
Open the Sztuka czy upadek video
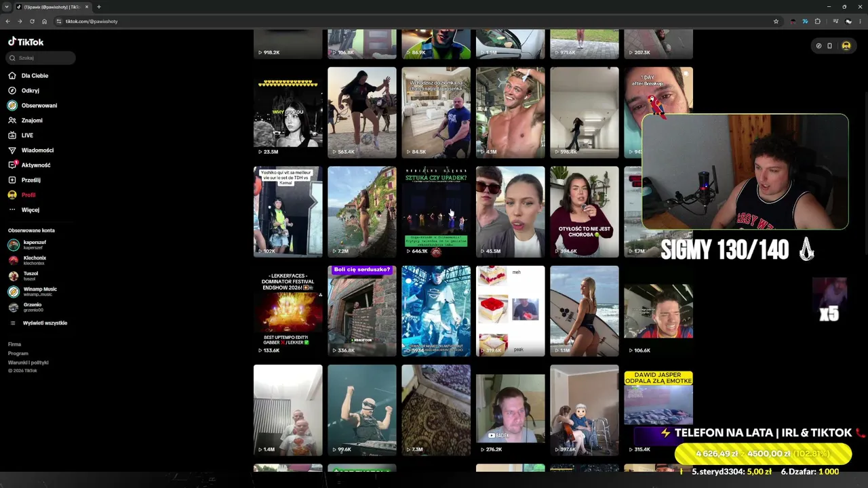pos(436,211)
